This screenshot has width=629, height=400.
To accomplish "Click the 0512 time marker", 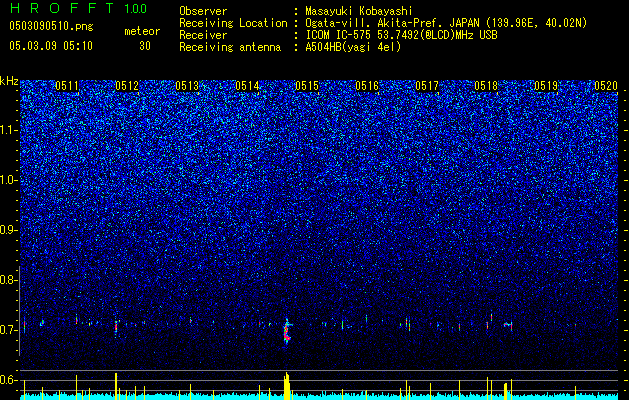I will [x=127, y=86].
